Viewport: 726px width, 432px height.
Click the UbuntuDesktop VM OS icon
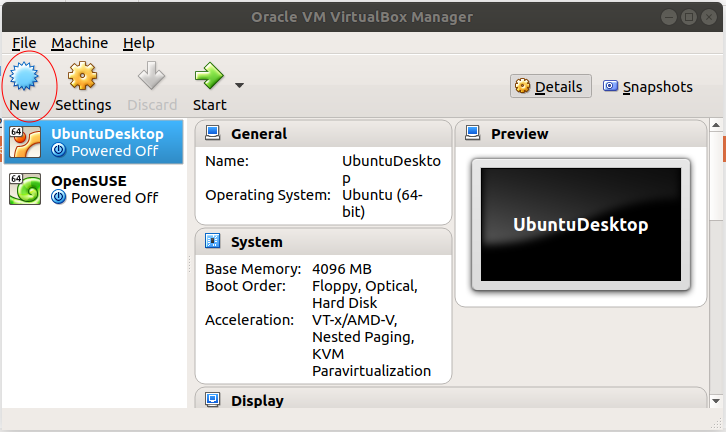click(25, 142)
